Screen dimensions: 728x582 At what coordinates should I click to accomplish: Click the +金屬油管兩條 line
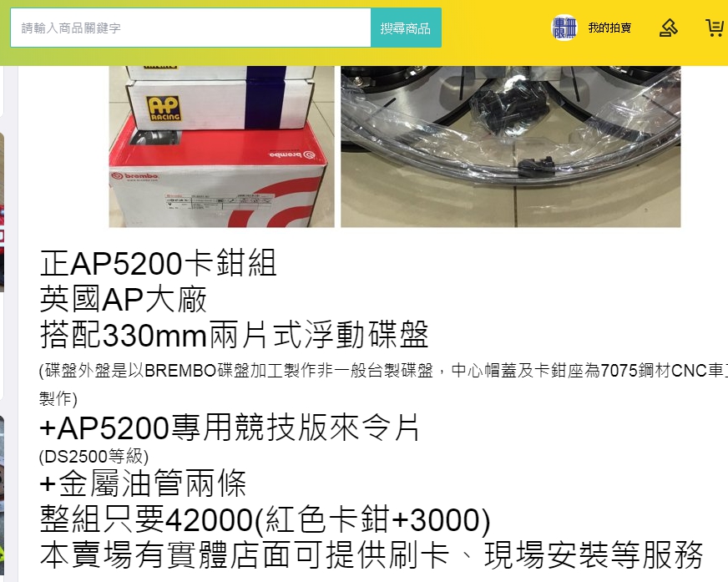[143, 483]
